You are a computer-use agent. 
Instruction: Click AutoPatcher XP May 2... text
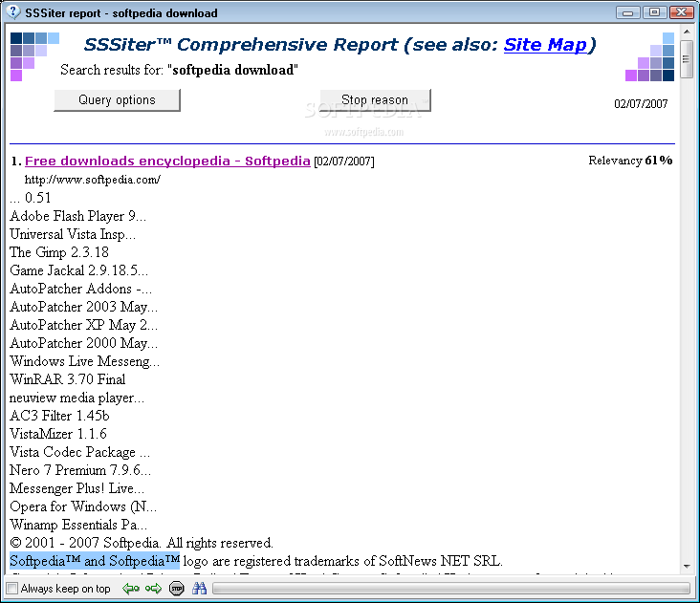coord(84,325)
